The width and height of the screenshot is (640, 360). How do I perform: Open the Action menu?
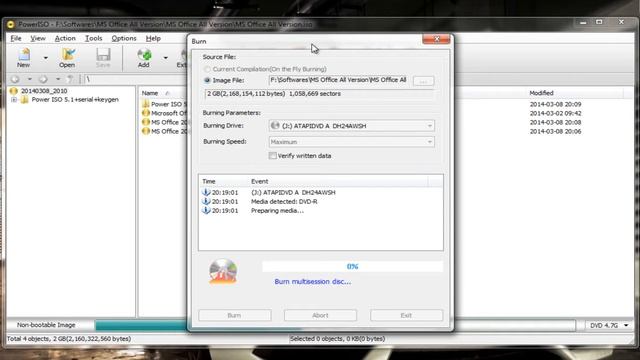tap(65, 38)
